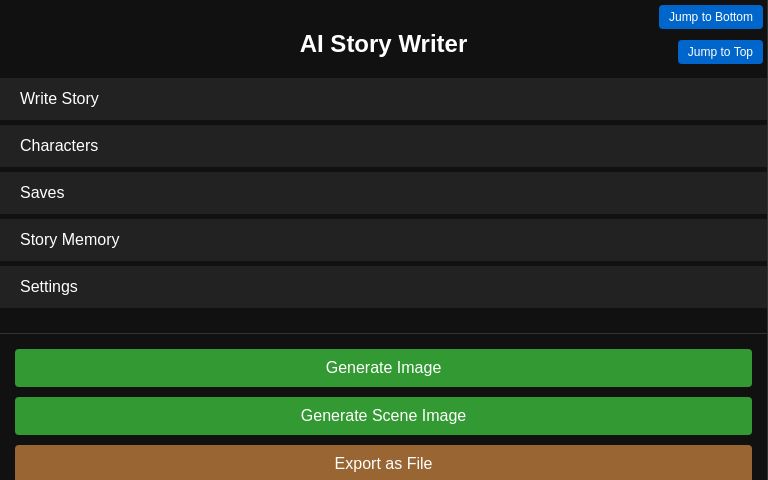Choose Characters from the section list
This screenshot has height=480, width=768.
tap(383, 146)
